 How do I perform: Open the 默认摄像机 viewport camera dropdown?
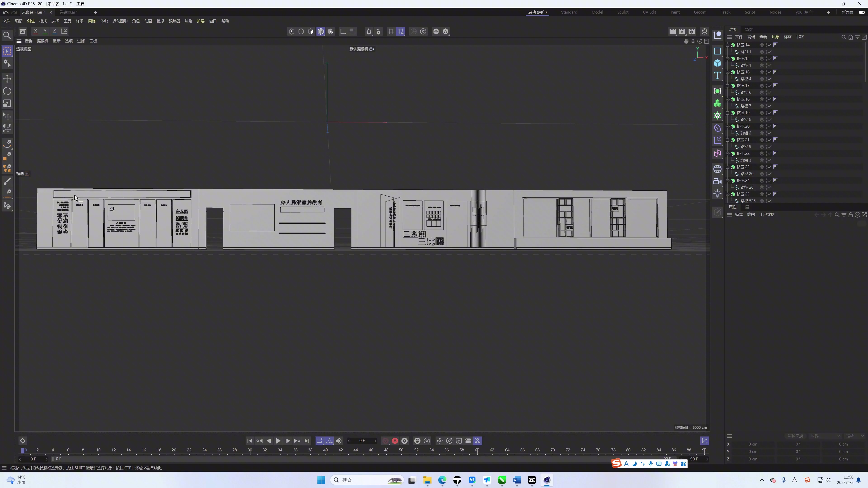pos(362,49)
